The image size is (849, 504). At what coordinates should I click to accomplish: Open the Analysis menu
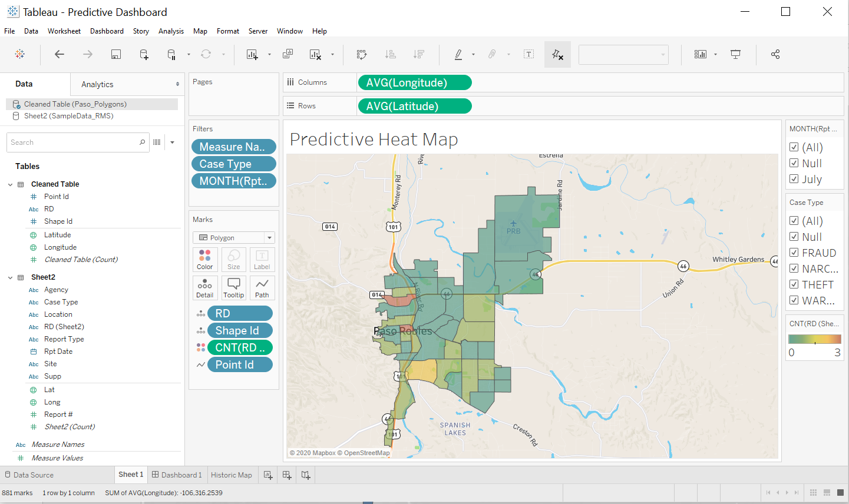point(171,31)
